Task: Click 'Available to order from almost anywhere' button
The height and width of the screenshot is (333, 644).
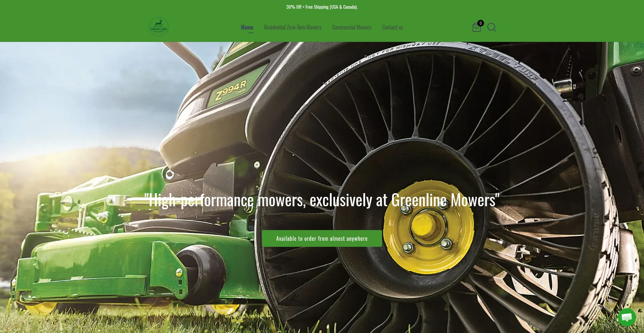Action: tap(322, 238)
